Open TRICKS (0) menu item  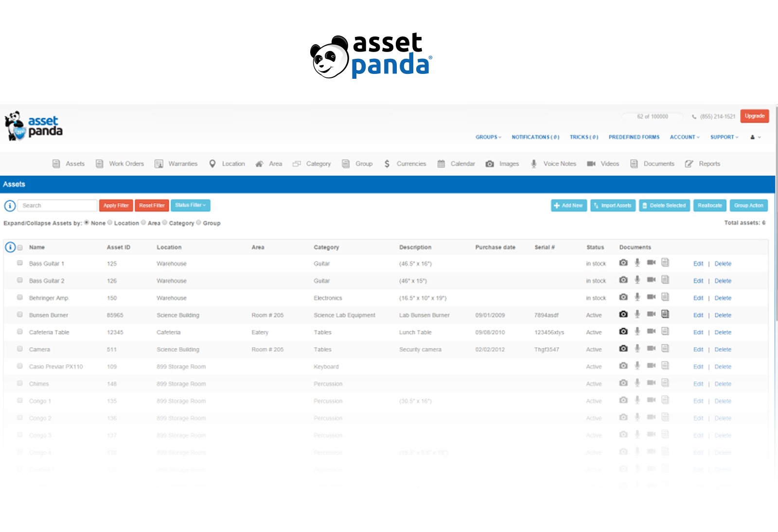click(x=584, y=137)
